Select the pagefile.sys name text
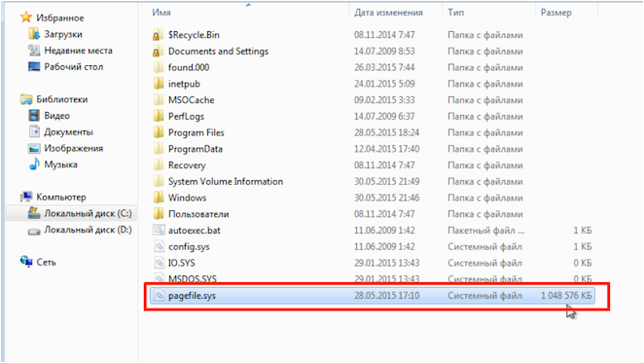644x363 pixels. tap(192, 296)
